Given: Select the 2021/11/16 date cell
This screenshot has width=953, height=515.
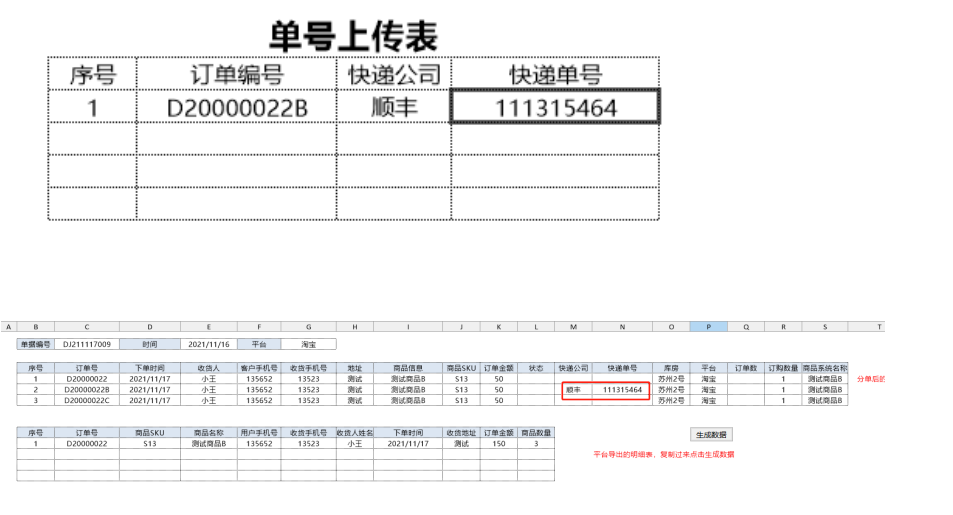Looking at the screenshot, I should tap(209, 344).
